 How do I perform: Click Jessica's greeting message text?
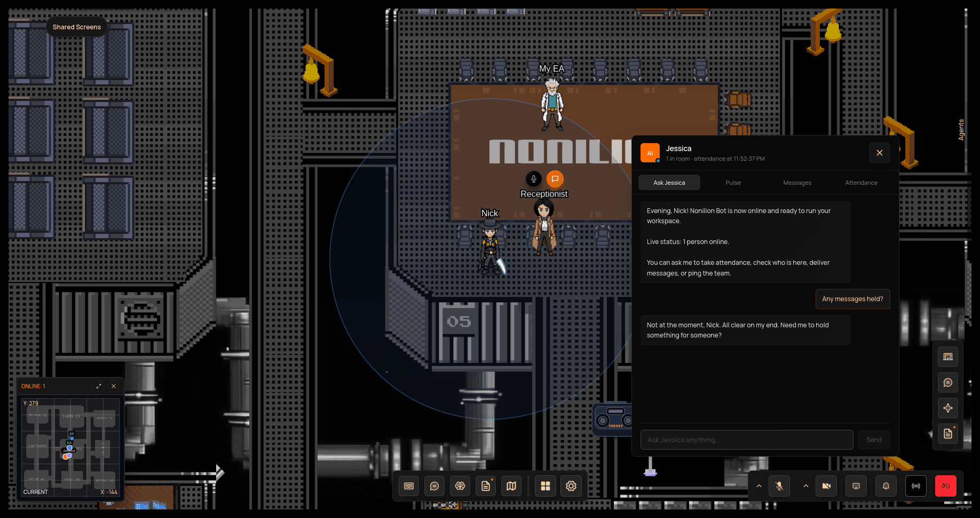pyautogui.click(x=745, y=242)
